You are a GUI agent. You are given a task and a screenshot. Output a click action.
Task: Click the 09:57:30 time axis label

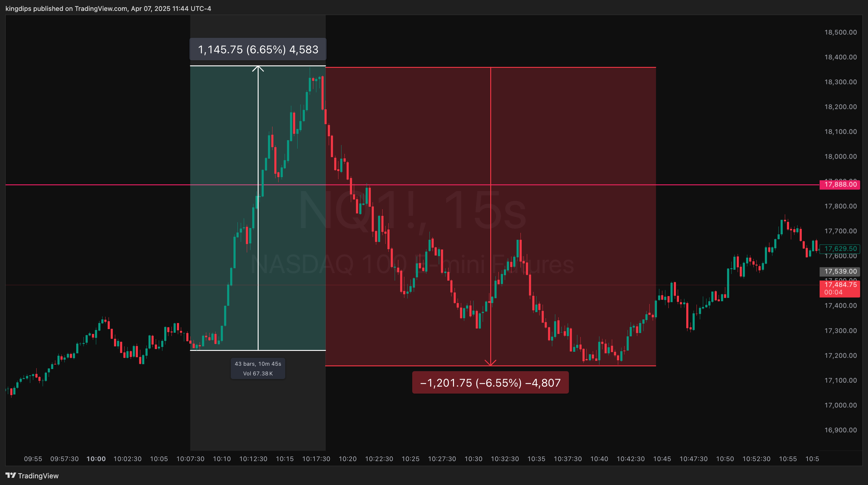(x=64, y=459)
